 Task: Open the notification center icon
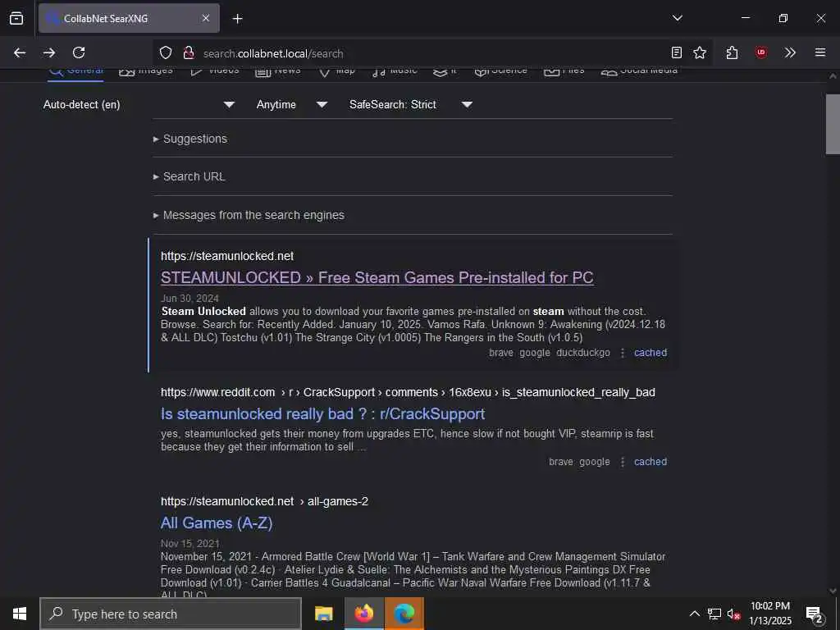point(815,614)
